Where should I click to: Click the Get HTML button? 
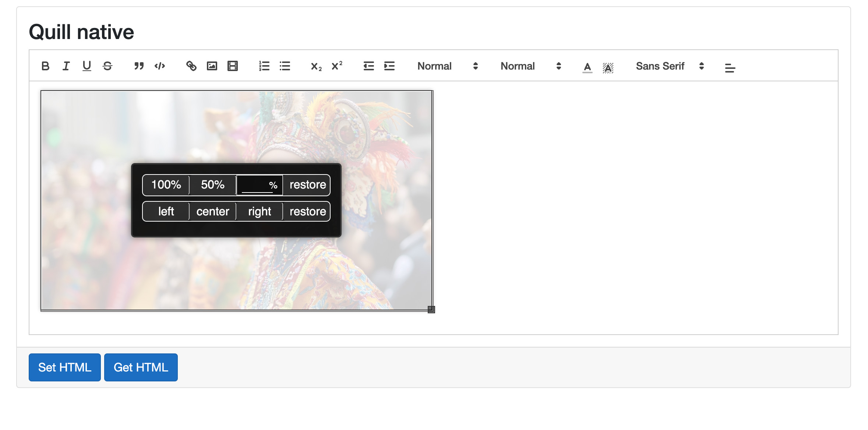(x=141, y=367)
